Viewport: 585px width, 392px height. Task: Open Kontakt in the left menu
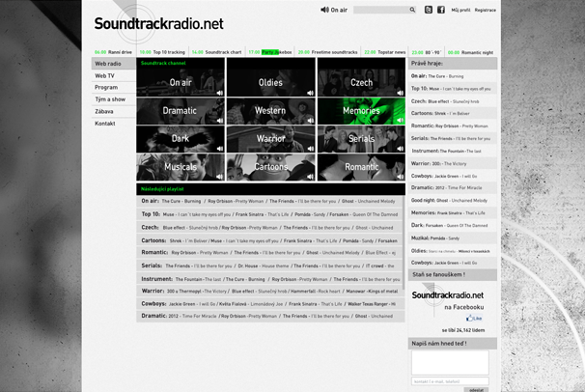coord(105,124)
